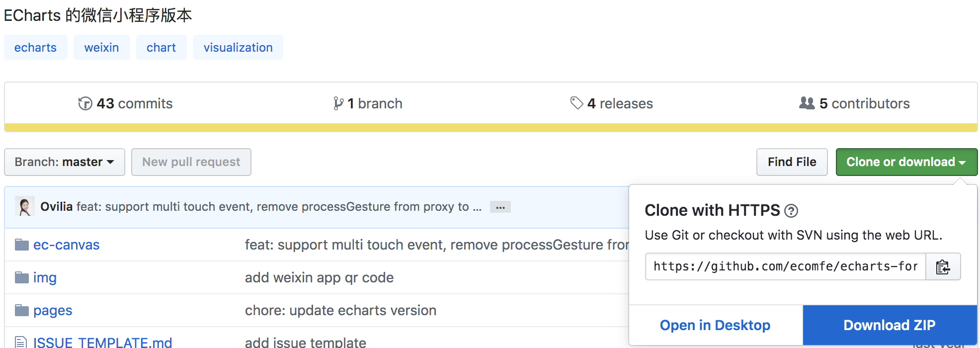Image resolution: width=980 pixels, height=348 pixels.
Task: Open the Clone or download dropdown
Action: [x=906, y=162]
